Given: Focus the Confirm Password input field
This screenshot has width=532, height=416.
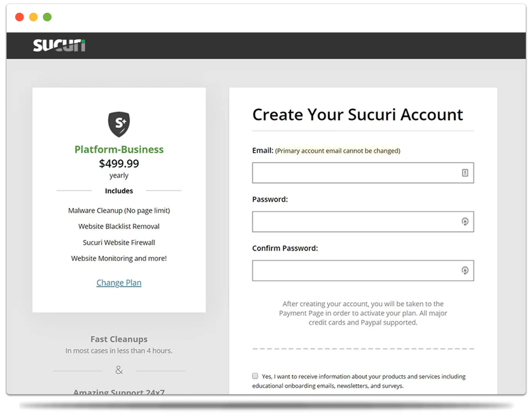Looking at the screenshot, I should click(355, 271).
